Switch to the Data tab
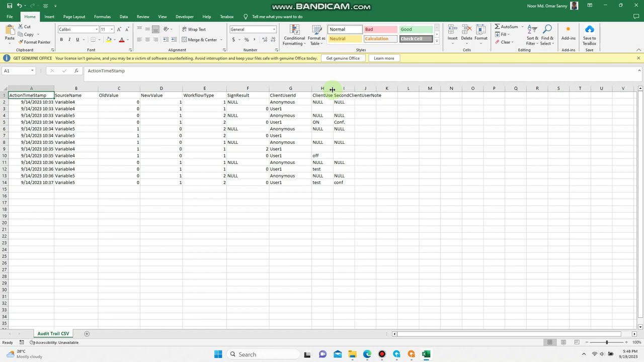This screenshot has height=362, width=644. click(x=123, y=17)
